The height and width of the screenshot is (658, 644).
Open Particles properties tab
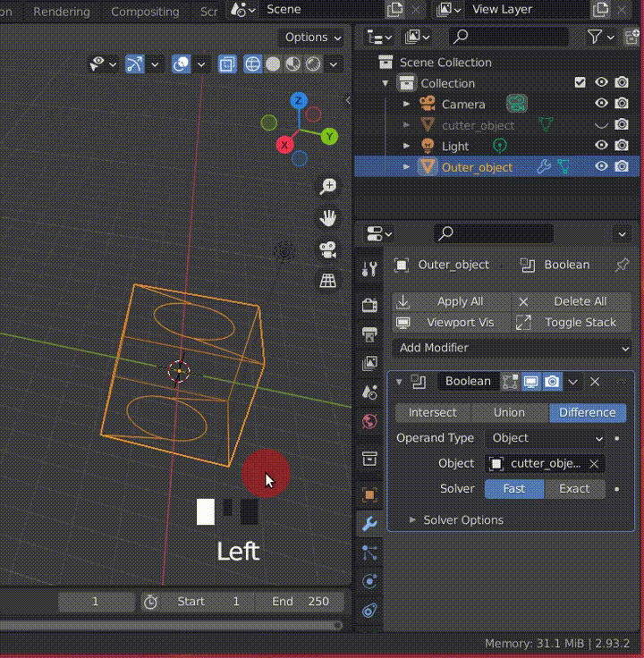pos(369,553)
